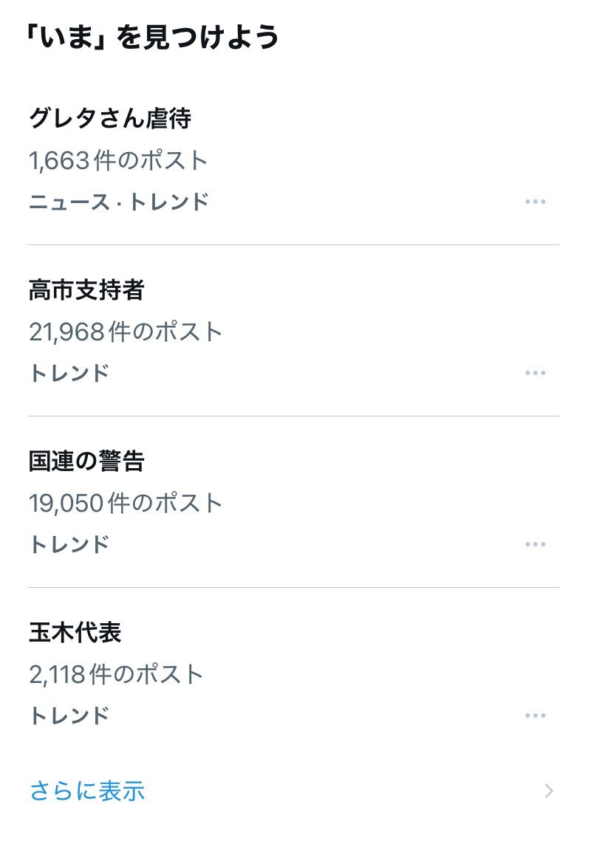Click the 1,663件のポスト count
Viewport: 616px width, 858px height.
click(x=118, y=160)
